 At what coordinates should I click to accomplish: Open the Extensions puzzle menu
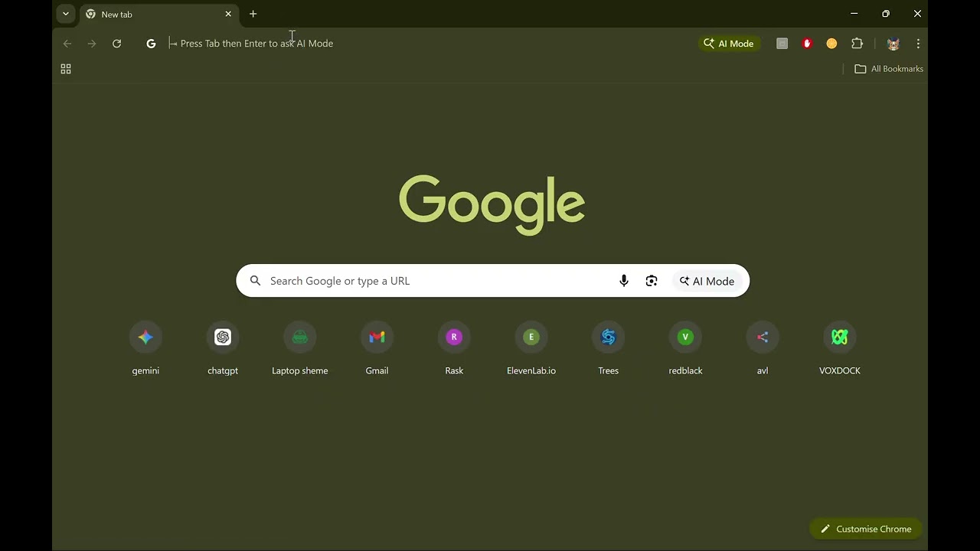point(857,44)
